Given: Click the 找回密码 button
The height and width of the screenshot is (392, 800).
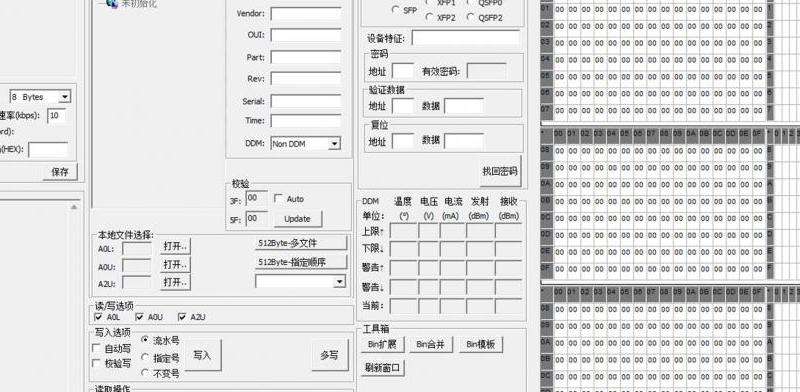Looking at the screenshot, I should click(x=500, y=171).
